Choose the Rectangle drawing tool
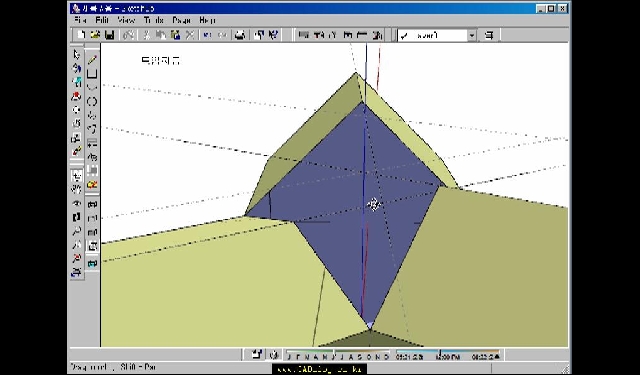The width and height of the screenshot is (640, 375). click(x=92, y=74)
